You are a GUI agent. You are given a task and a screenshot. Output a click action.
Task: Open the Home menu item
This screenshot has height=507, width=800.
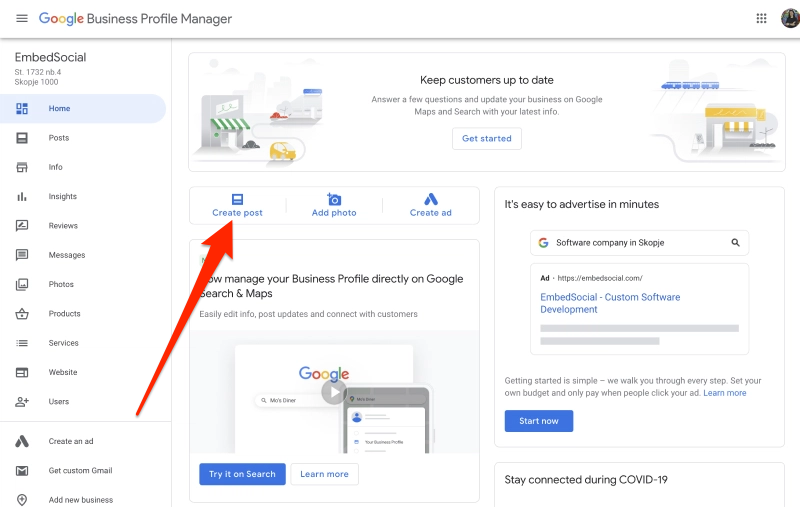coord(83,109)
